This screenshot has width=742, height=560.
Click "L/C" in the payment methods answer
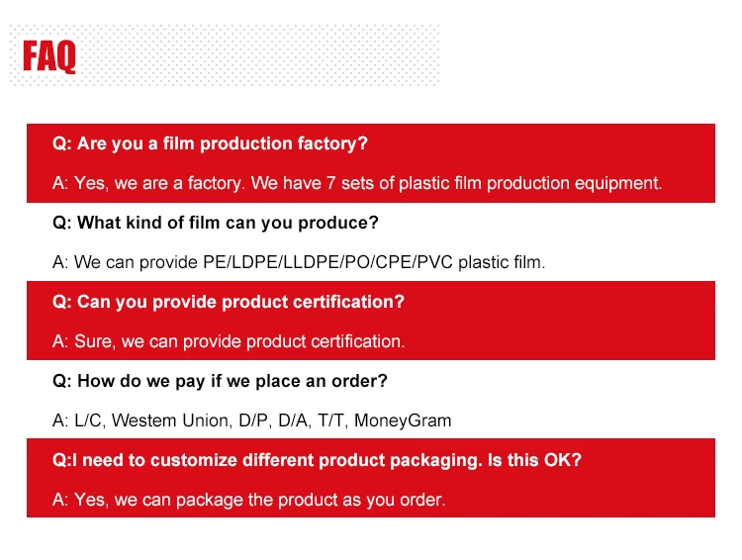click(88, 420)
